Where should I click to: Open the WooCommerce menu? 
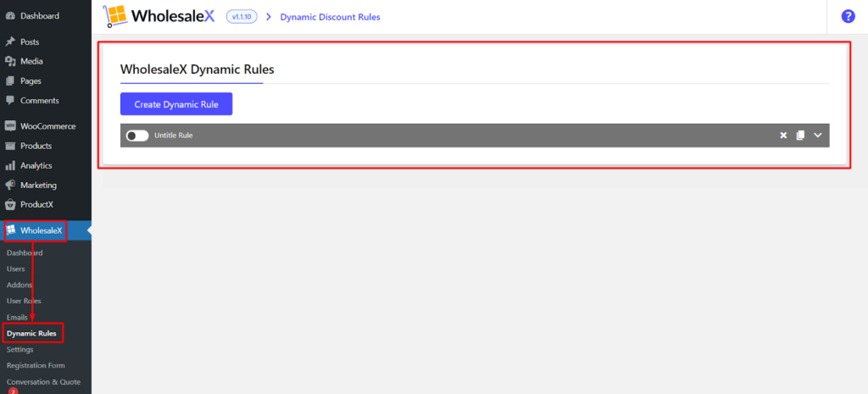(x=48, y=126)
